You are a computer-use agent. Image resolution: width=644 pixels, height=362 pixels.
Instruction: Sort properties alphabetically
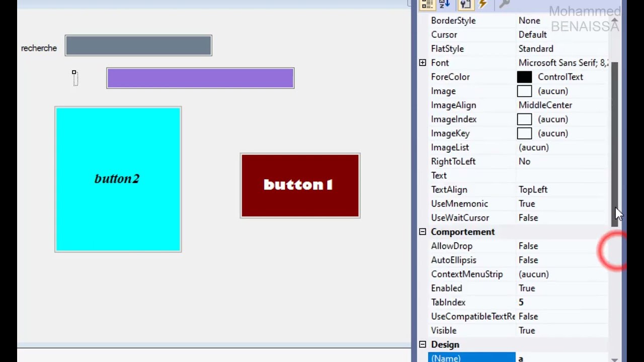pos(444,4)
